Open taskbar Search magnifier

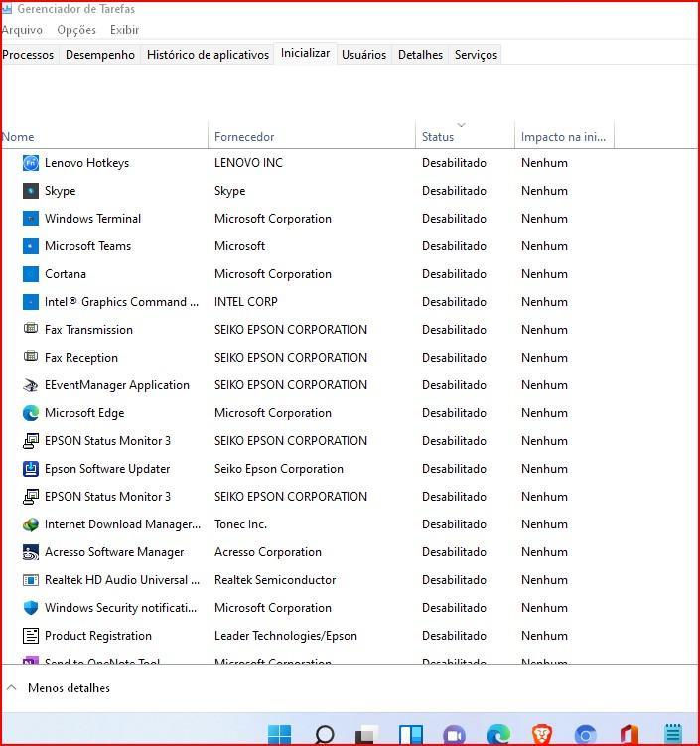pos(325,735)
